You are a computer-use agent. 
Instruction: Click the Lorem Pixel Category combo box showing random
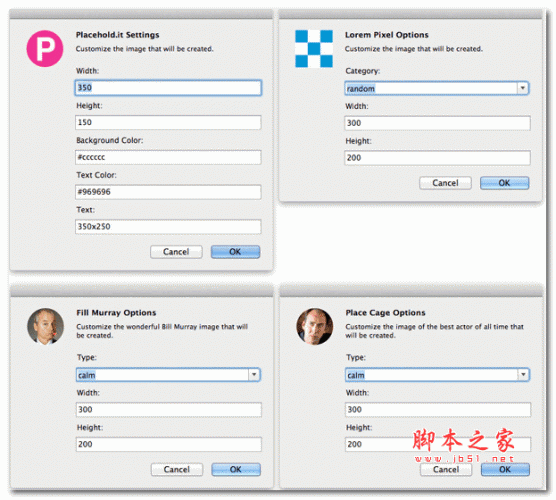click(x=437, y=88)
